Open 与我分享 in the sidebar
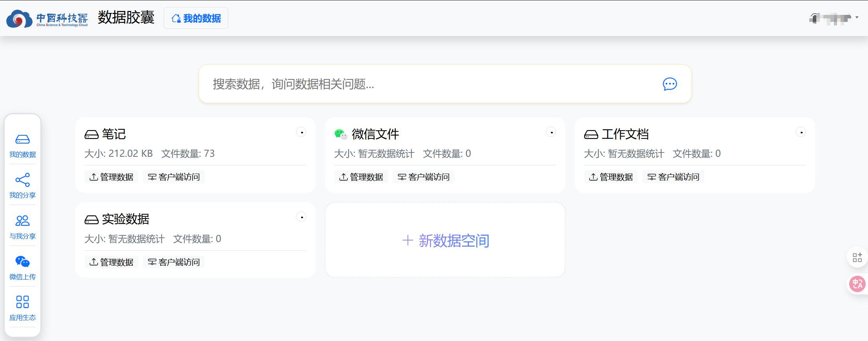The height and width of the screenshot is (341, 868). pyautogui.click(x=22, y=227)
